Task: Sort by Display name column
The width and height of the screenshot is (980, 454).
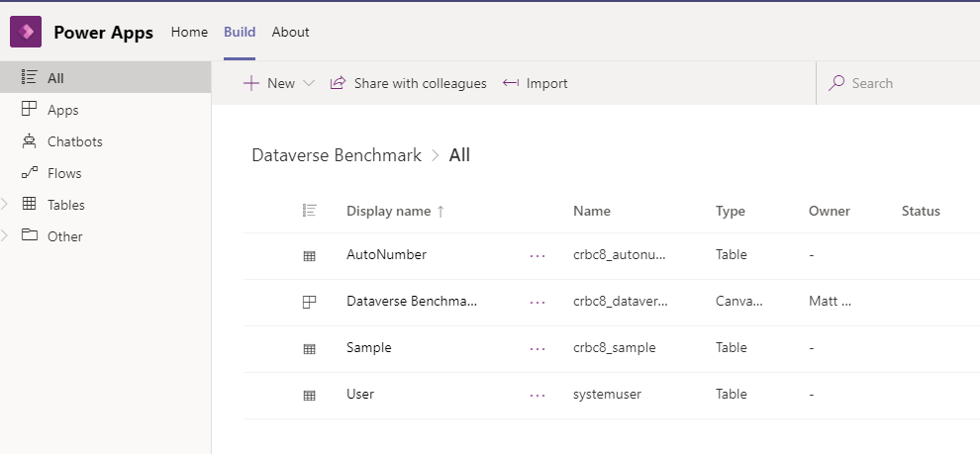Action: [388, 211]
